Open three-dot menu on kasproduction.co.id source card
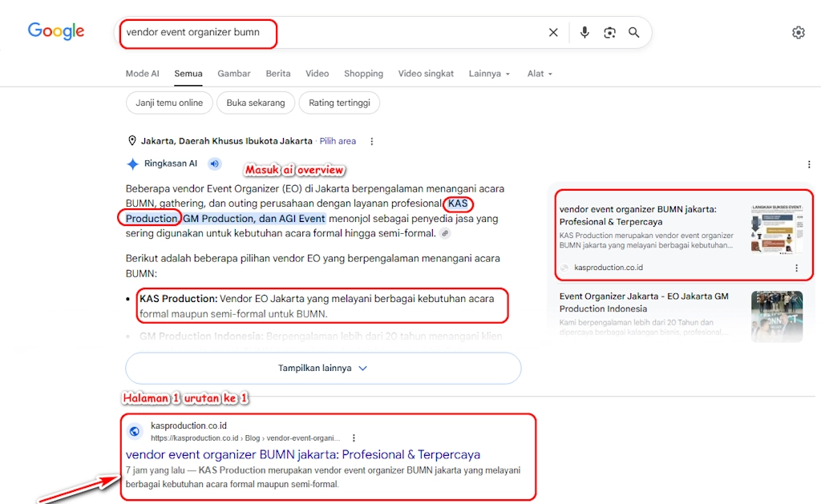The height and width of the screenshot is (504, 821). pyautogui.click(x=796, y=268)
